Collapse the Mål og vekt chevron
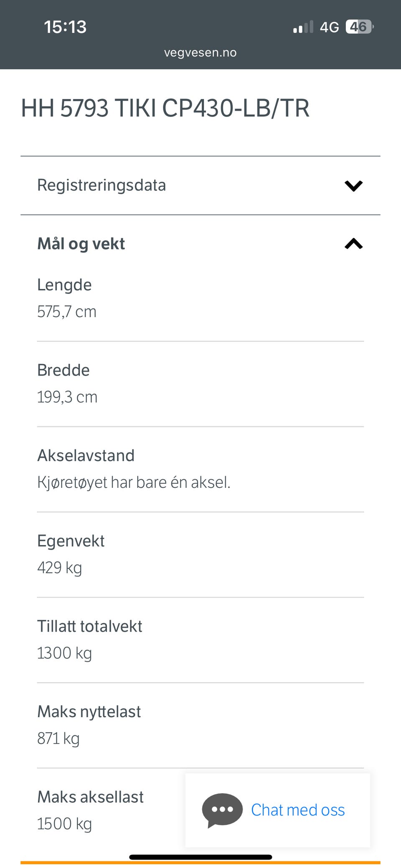 click(353, 244)
